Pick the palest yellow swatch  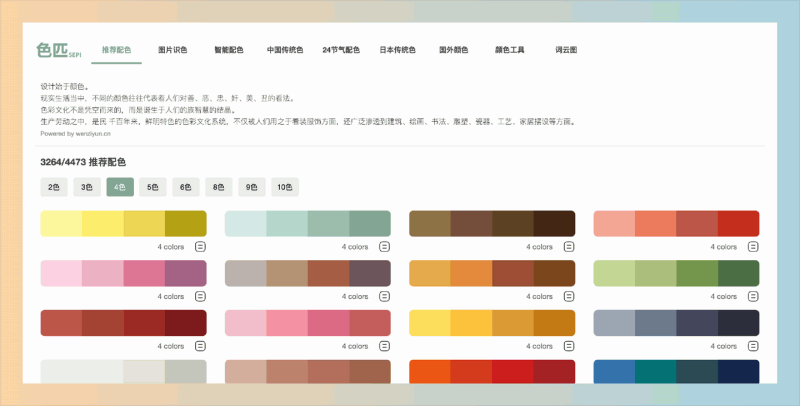[61, 223]
